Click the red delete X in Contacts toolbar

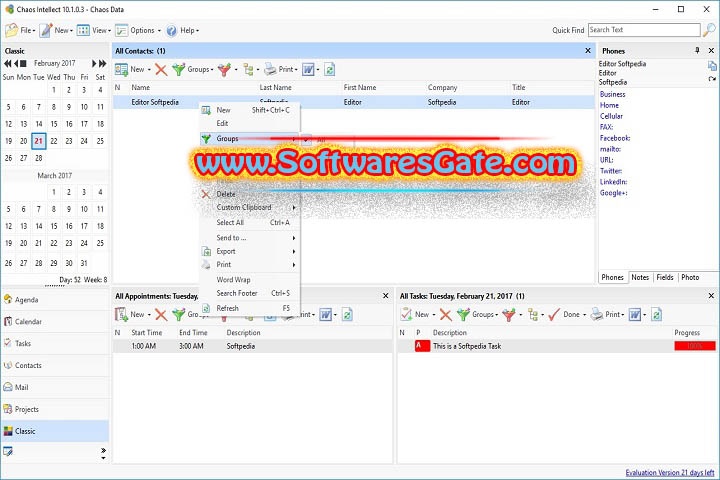click(x=161, y=70)
